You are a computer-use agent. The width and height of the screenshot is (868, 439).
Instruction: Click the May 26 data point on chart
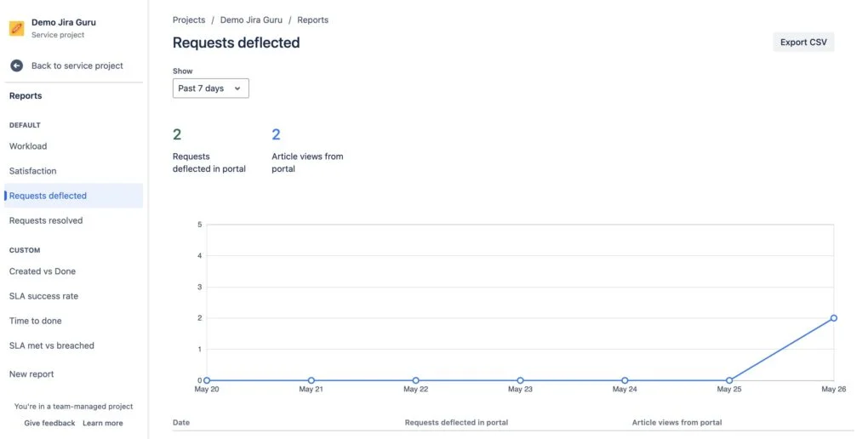click(x=834, y=318)
